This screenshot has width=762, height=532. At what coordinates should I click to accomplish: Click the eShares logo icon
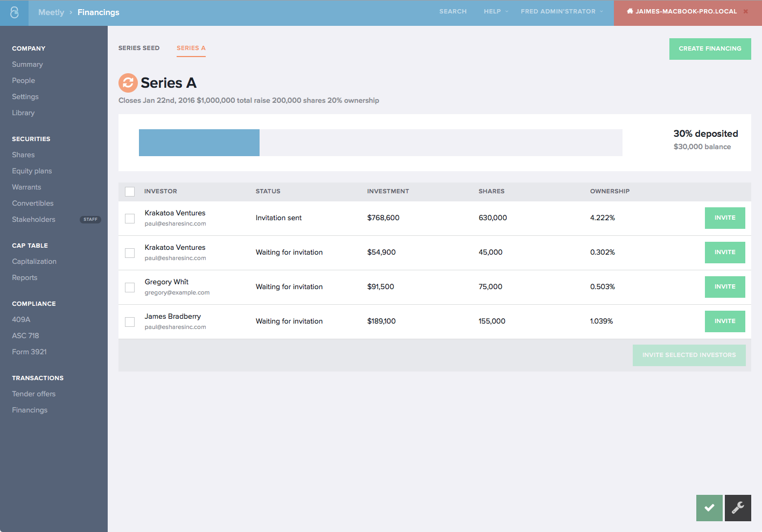pyautogui.click(x=14, y=12)
